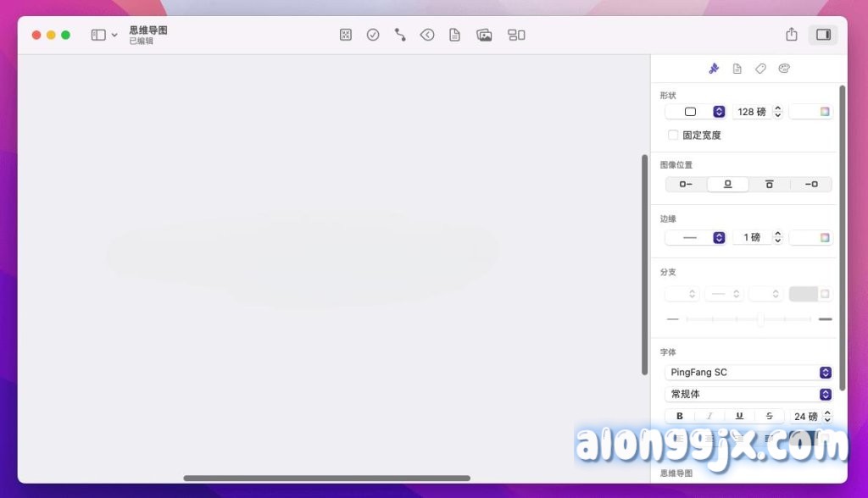Click the checkmark task icon in toolbar
This screenshot has height=498, width=868.
(x=373, y=35)
